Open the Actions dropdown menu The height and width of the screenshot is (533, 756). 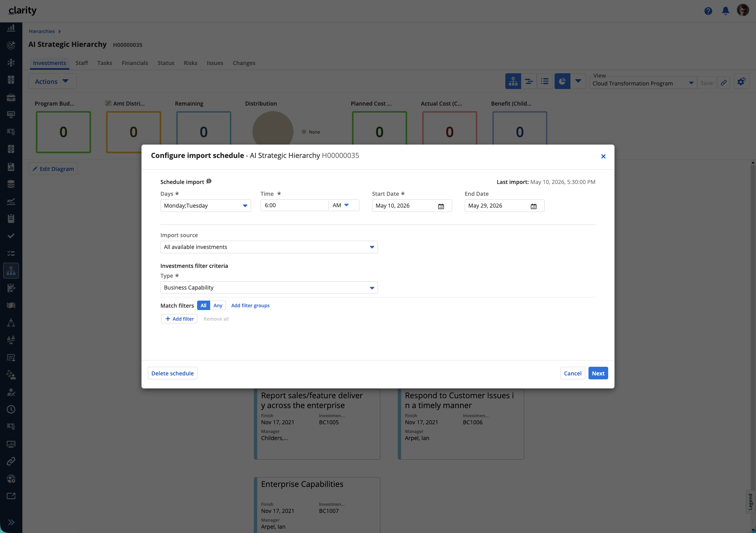pos(52,82)
